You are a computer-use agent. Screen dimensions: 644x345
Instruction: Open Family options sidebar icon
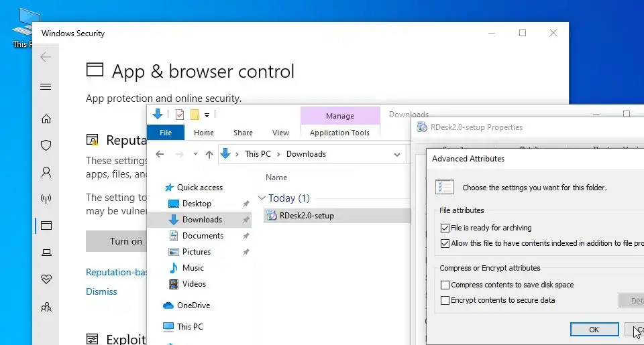coord(46,307)
